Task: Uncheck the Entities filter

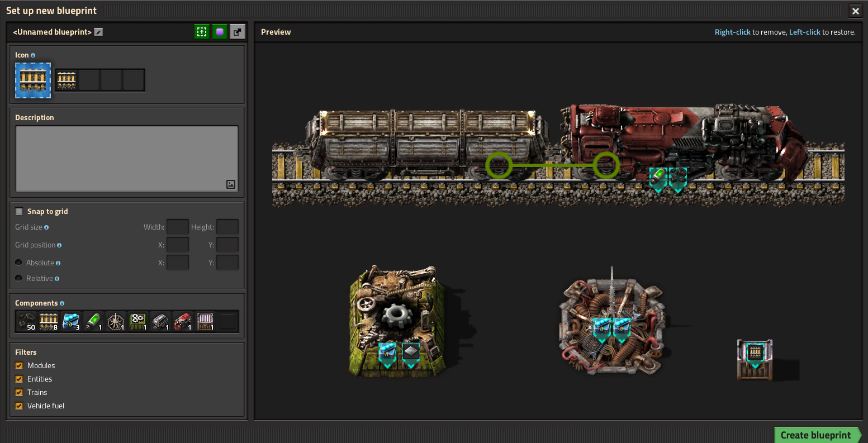Action: click(x=19, y=379)
